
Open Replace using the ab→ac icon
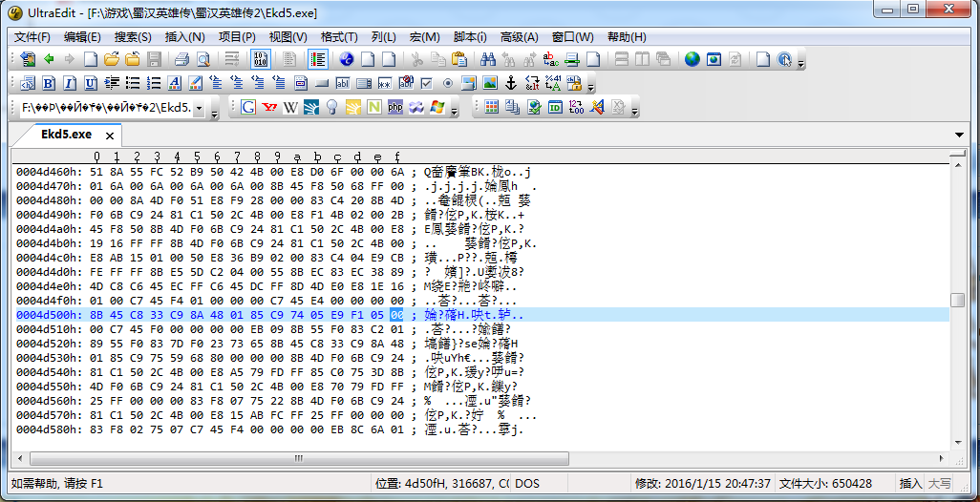click(x=550, y=59)
